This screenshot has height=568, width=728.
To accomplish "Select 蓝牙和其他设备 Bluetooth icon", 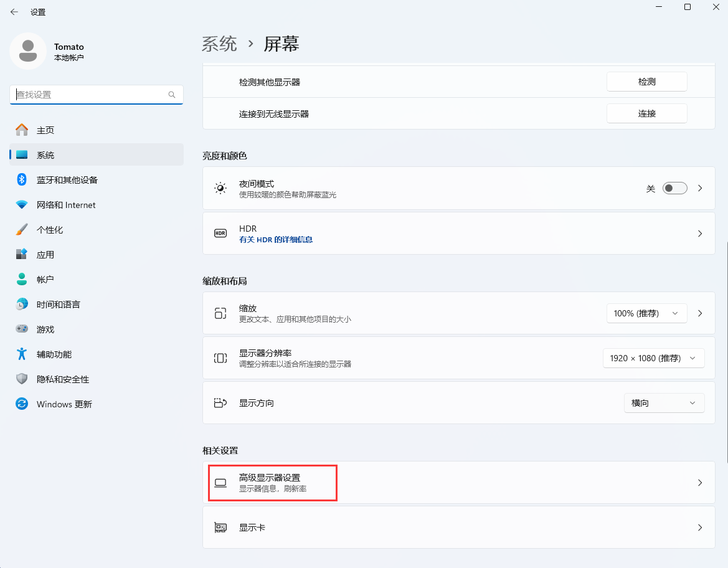I will [x=22, y=179].
